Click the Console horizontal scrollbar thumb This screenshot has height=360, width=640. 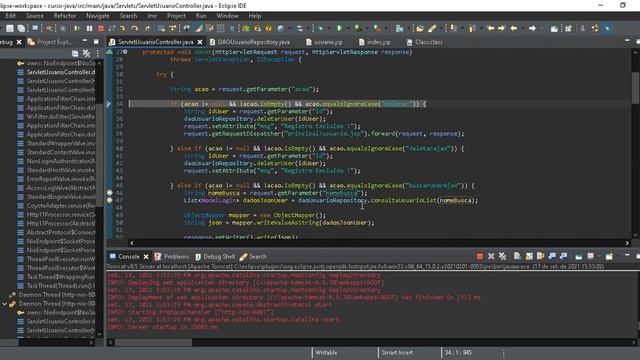click(x=153, y=342)
